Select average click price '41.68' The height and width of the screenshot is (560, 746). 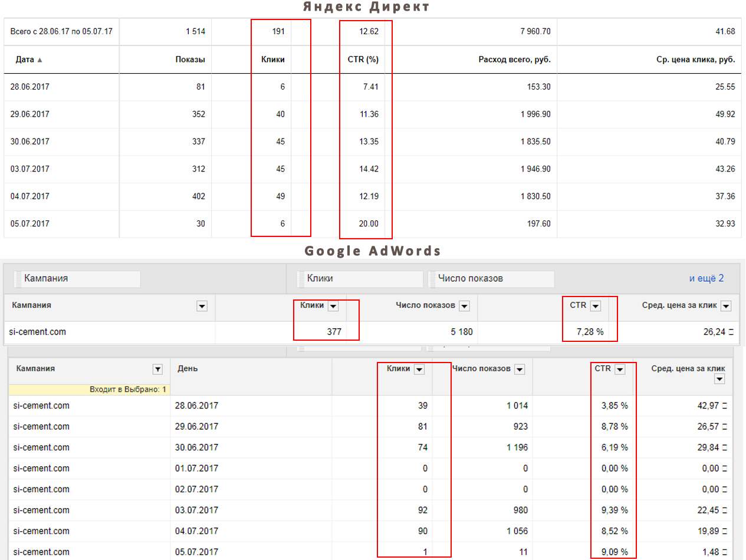[725, 32]
